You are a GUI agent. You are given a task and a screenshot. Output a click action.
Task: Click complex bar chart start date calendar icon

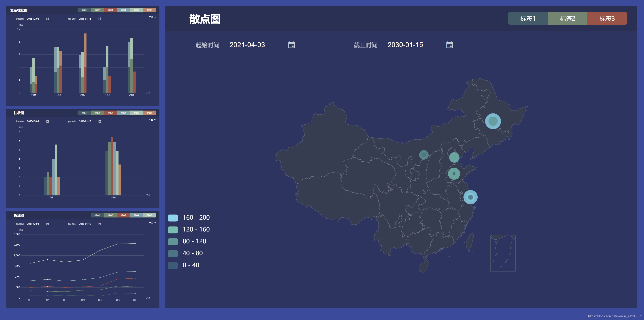point(47,19)
